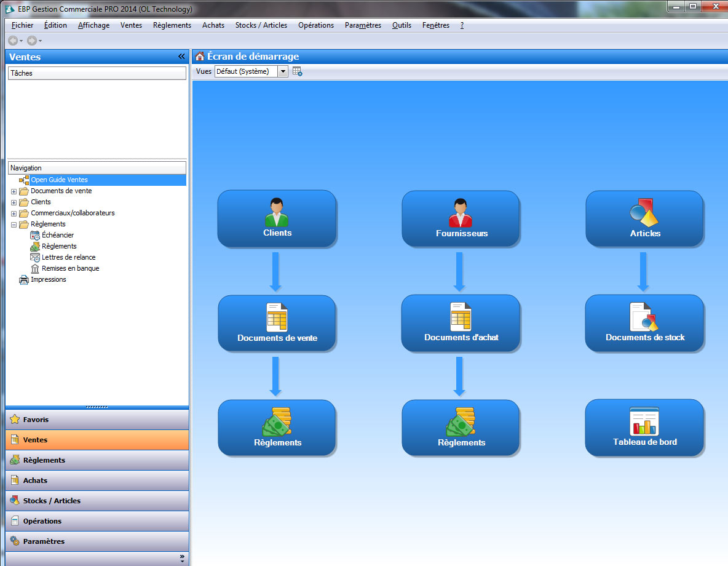
Task: Open the ? help menu
Action: click(462, 25)
